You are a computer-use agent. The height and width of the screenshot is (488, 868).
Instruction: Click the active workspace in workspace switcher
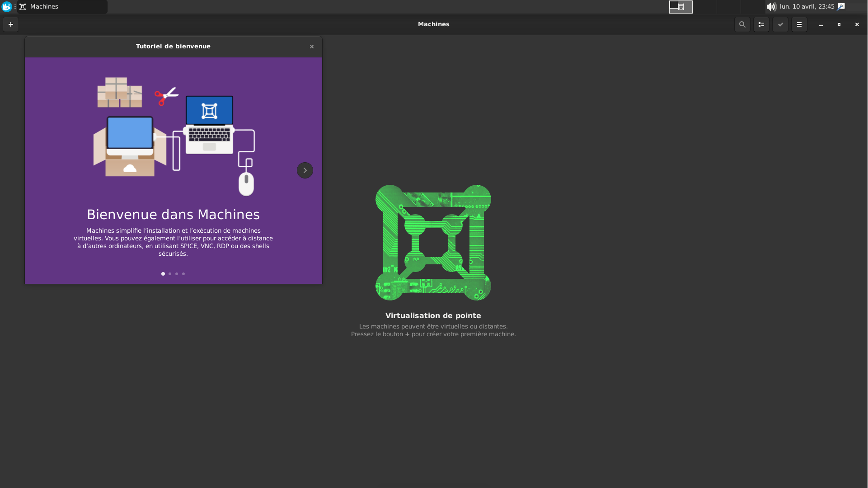click(x=680, y=7)
